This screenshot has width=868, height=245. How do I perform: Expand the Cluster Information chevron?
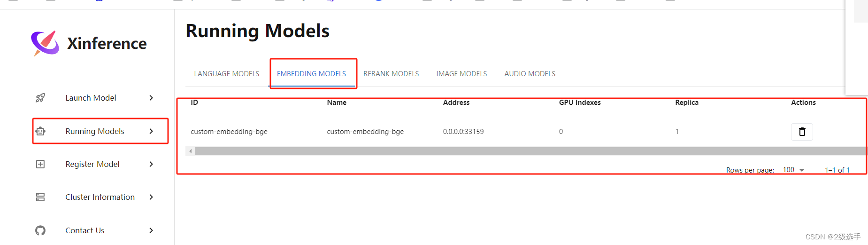151,197
